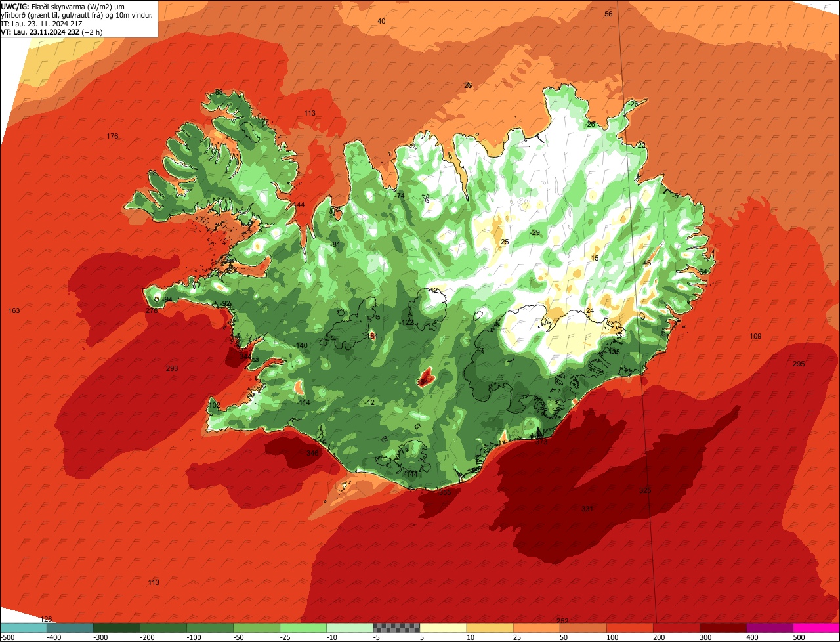The height and width of the screenshot is (642, 840).
Task: Click the dark teal -400 to -300 legend swatch
Action: click(70, 628)
